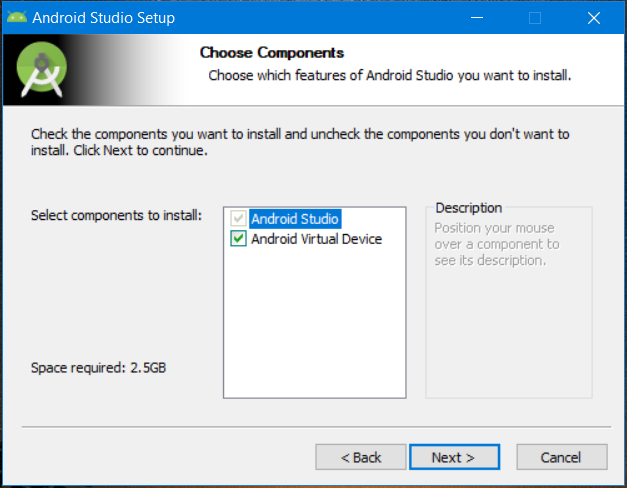Click the Android icon in the title bar

click(17, 18)
